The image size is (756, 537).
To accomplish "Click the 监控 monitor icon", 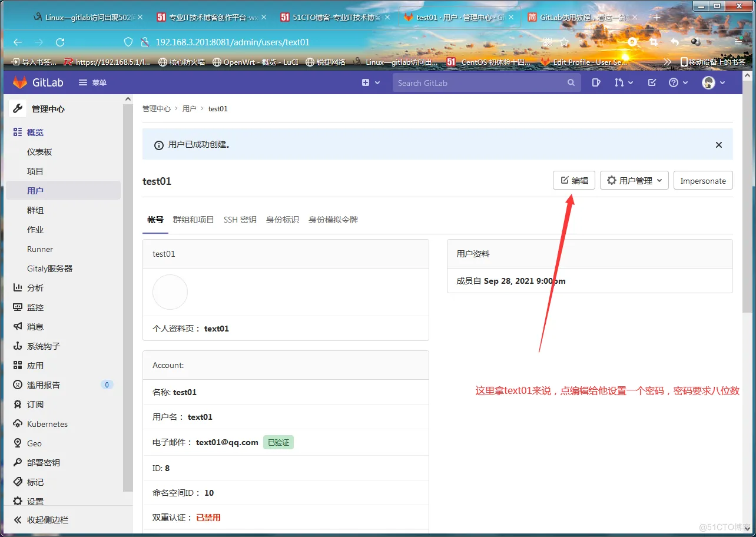I will (18, 307).
